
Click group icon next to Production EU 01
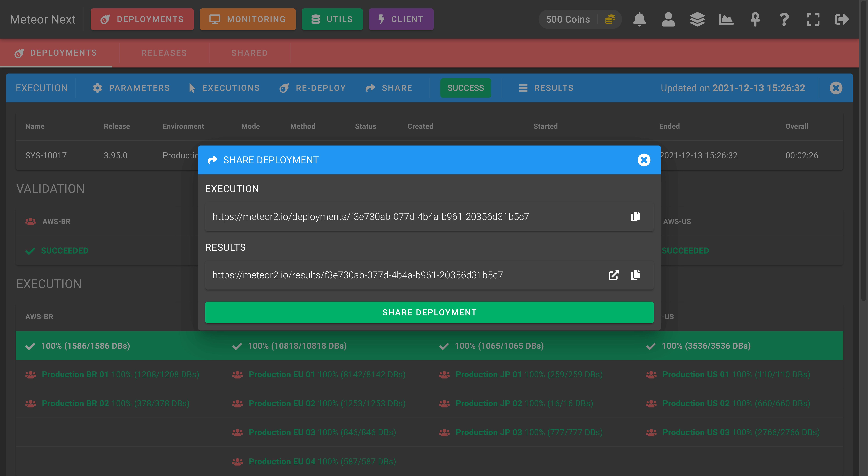point(237,375)
